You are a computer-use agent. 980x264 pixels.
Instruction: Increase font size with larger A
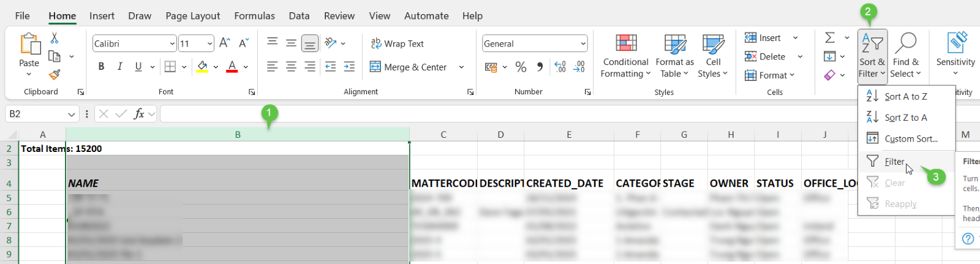225,43
